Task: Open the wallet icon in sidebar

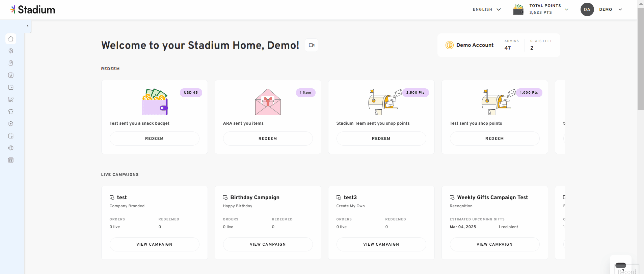Action: (11, 87)
